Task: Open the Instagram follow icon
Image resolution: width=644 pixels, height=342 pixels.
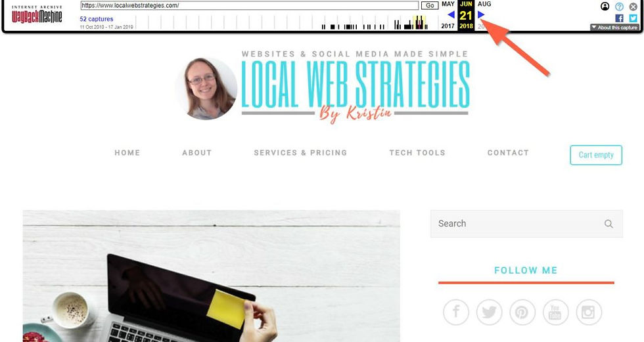Action: (x=589, y=312)
